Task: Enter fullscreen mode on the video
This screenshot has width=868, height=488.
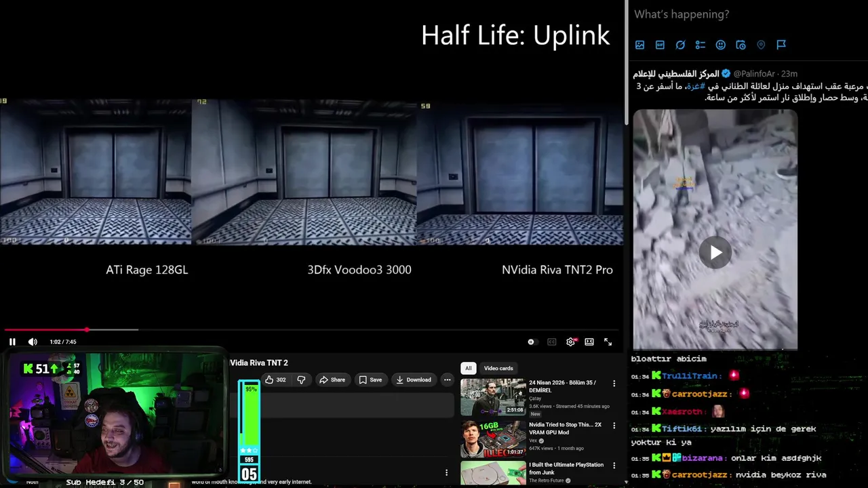Action: [608, 342]
